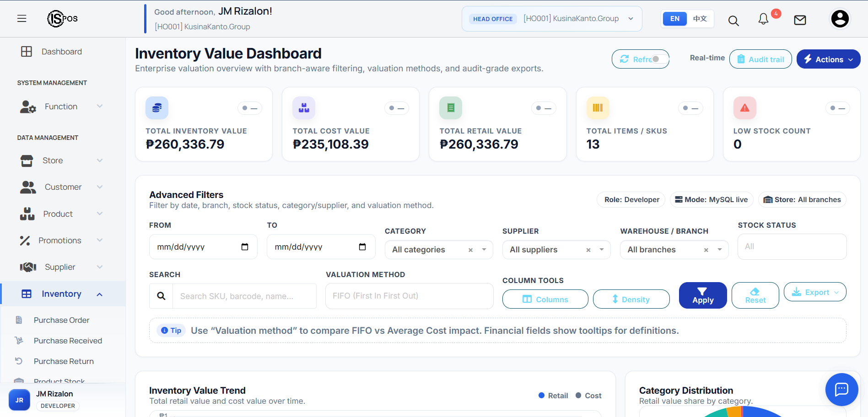Image resolution: width=868 pixels, height=417 pixels.
Task: Open Purchase Return page
Action: pyautogui.click(x=64, y=361)
